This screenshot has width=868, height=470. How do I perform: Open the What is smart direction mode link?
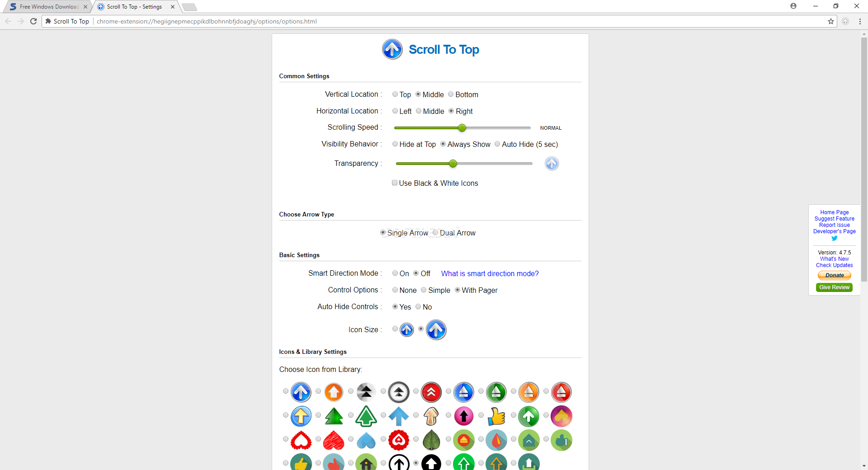(490, 273)
